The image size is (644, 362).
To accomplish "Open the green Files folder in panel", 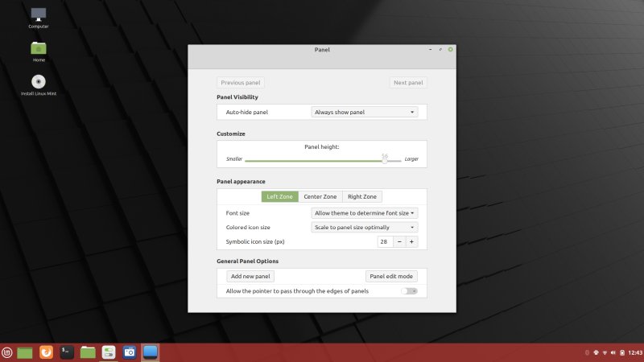I will click(x=88, y=352).
